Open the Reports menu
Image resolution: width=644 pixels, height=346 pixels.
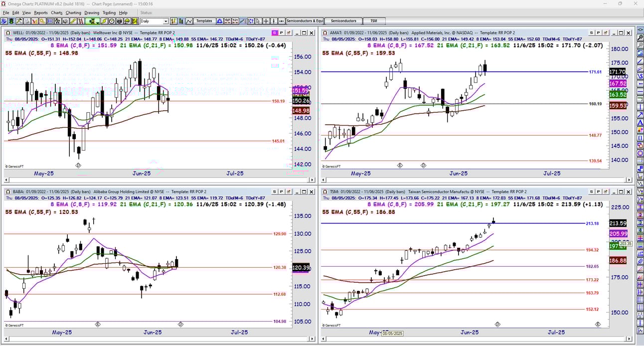pyautogui.click(x=41, y=12)
